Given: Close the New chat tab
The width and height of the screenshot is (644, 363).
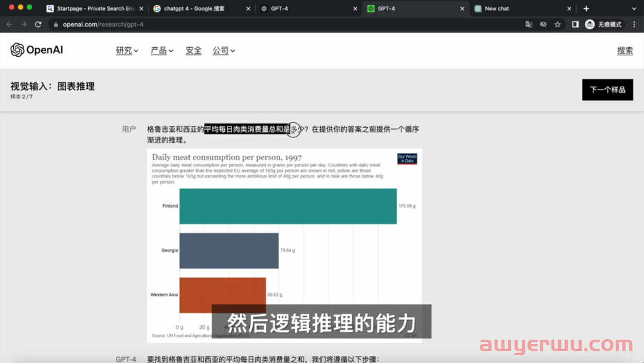Looking at the screenshot, I should tap(569, 8).
